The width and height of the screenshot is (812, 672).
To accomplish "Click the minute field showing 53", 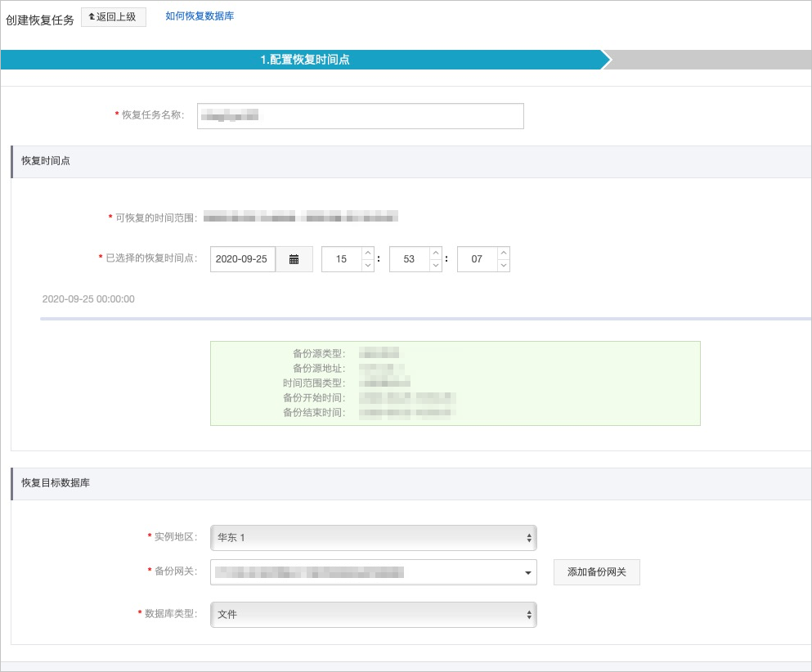I will 409,259.
